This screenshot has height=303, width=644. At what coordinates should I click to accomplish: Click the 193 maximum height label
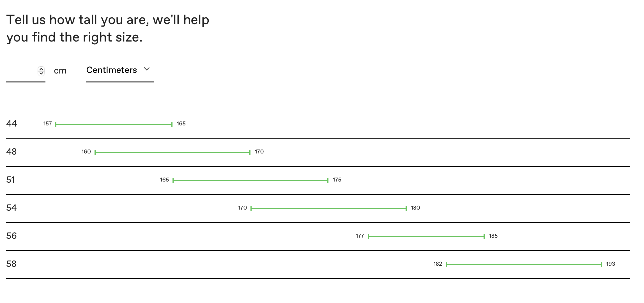pyautogui.click(x=610, y=264)
